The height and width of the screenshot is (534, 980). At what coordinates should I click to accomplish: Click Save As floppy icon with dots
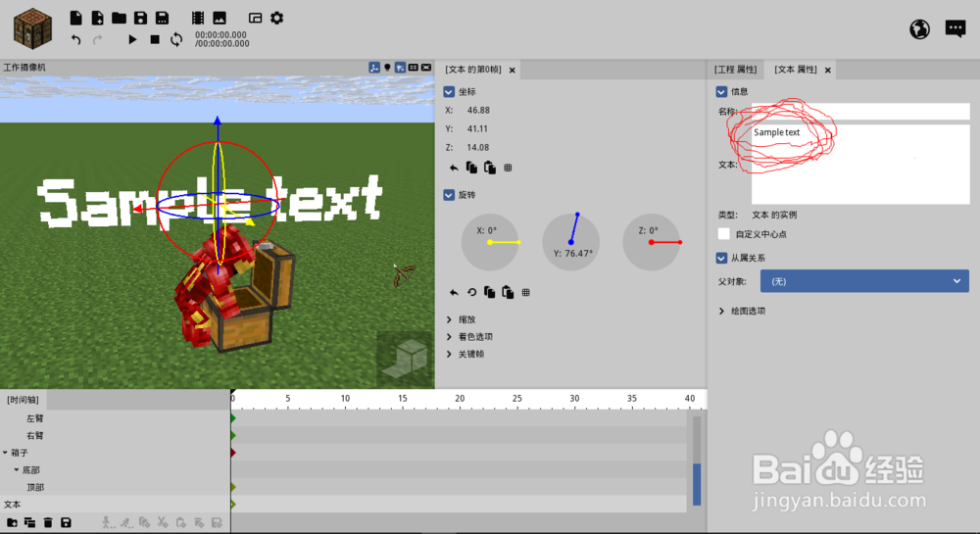coord(162,18)
